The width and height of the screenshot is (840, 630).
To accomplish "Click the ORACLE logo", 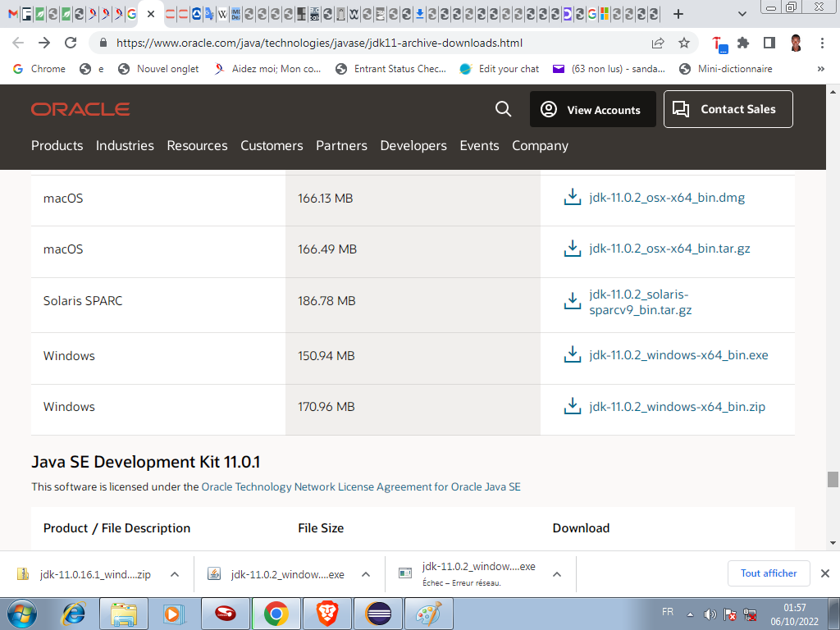I will coord(80,109).
